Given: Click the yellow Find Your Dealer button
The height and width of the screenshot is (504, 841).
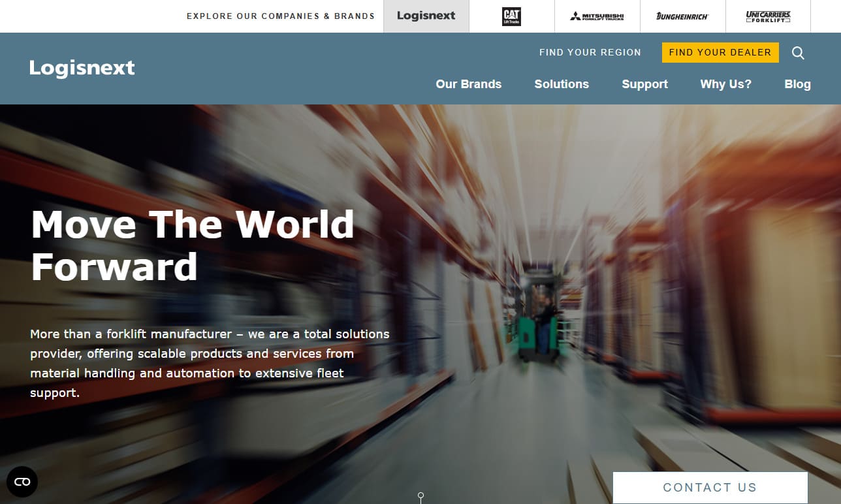Looking at the screenshot, I should coord(720,53).
